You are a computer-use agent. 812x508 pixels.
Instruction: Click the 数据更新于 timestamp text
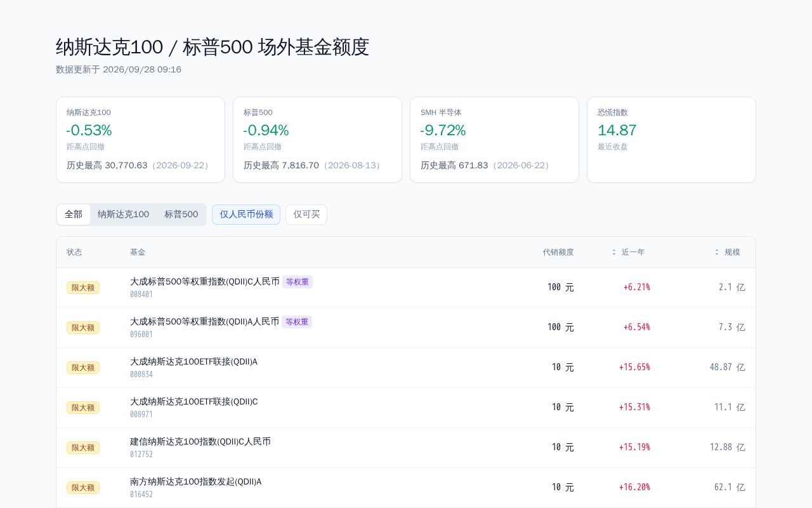point(119,69)
